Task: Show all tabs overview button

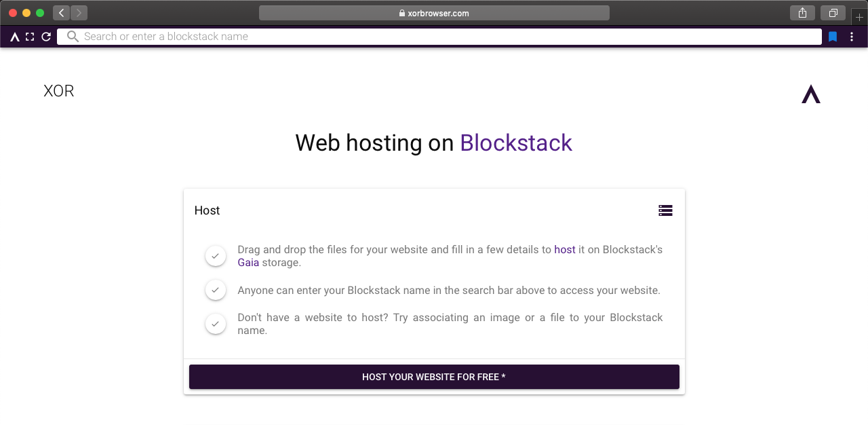Action: [833, 13]
